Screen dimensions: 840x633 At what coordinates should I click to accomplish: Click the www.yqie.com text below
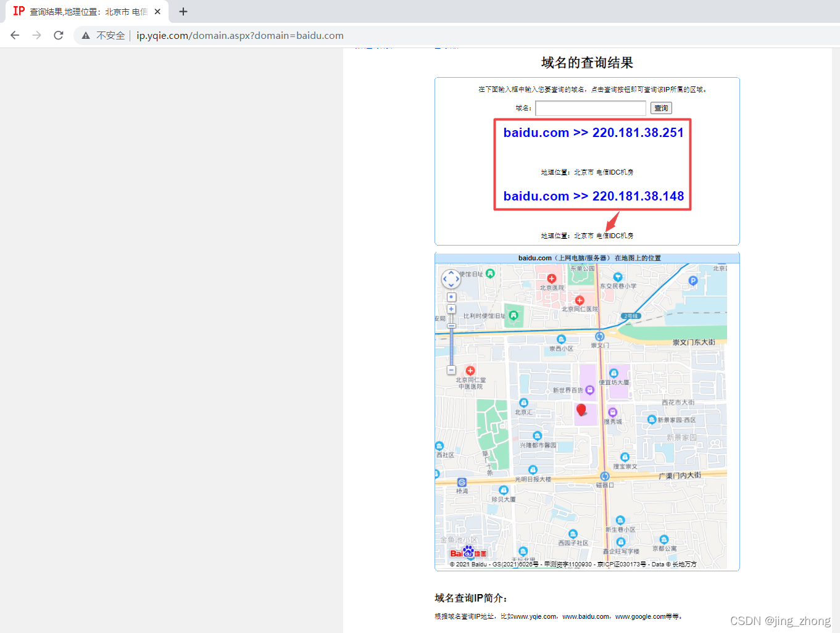pos(534,616)
